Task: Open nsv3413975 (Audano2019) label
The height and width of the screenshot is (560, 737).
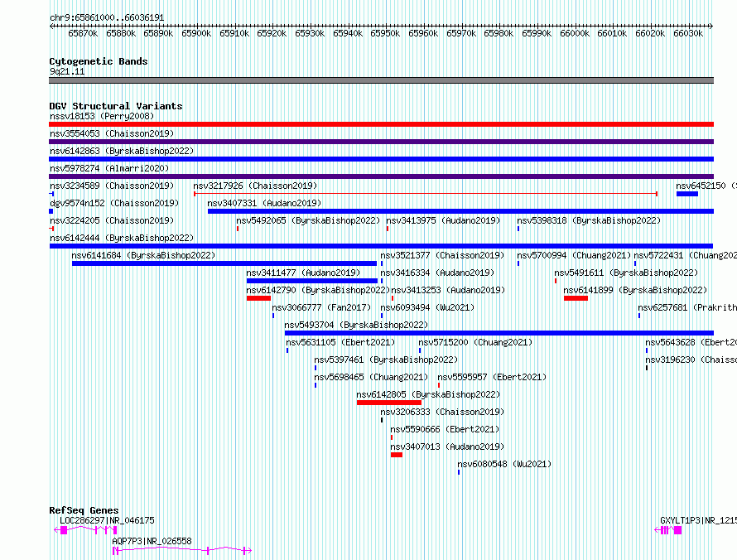Action: (x=443, y=220)
